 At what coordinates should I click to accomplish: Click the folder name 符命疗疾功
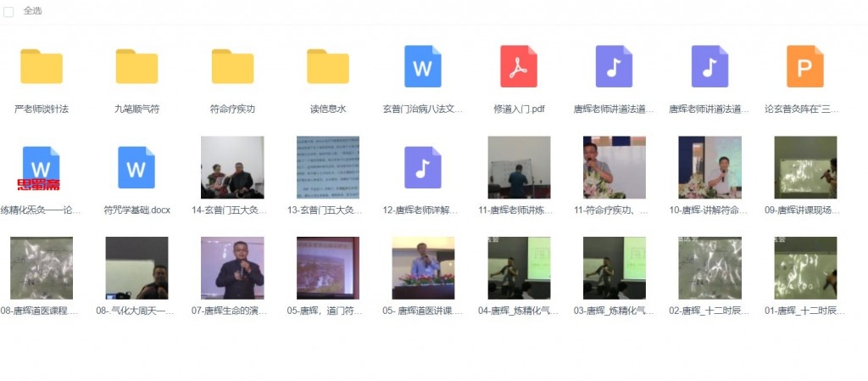[232, 109]
